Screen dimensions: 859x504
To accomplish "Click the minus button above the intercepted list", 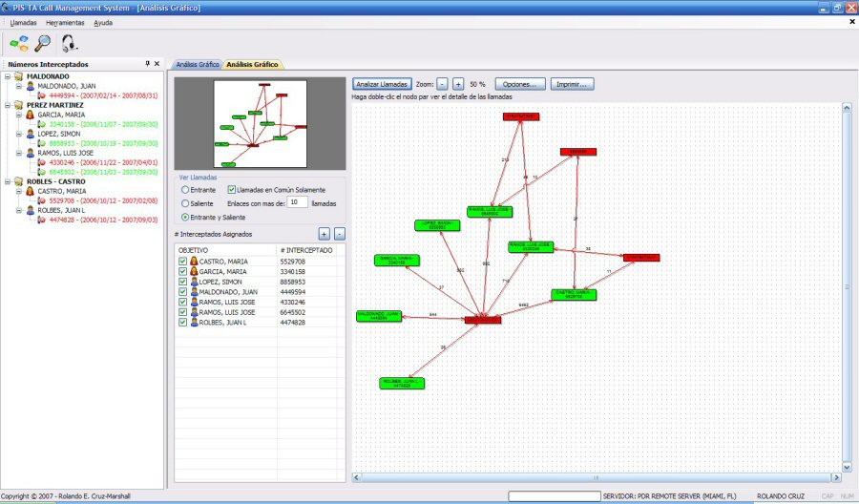I will 340,234.
